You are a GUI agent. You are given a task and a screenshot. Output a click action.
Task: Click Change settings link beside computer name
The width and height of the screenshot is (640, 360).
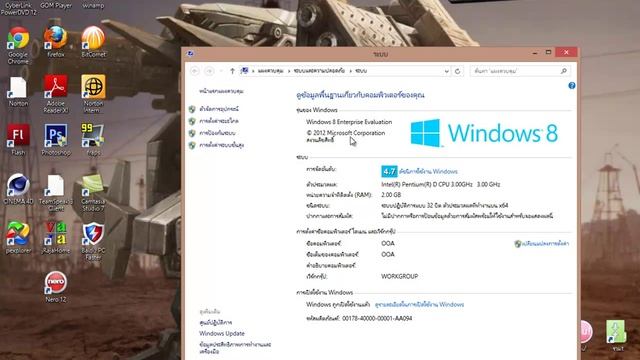click(x=545, y=244)
